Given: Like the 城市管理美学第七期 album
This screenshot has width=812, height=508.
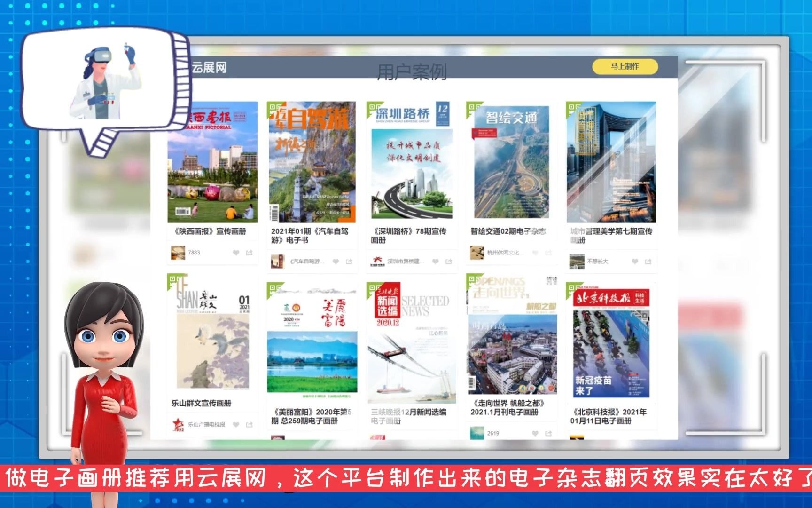Looking at the screenshot, I should 635,262.
